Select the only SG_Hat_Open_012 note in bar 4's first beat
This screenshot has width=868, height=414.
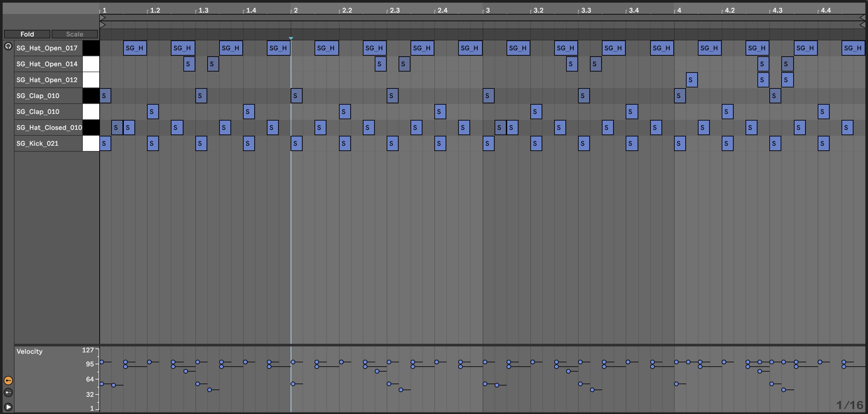click(692, 79)
